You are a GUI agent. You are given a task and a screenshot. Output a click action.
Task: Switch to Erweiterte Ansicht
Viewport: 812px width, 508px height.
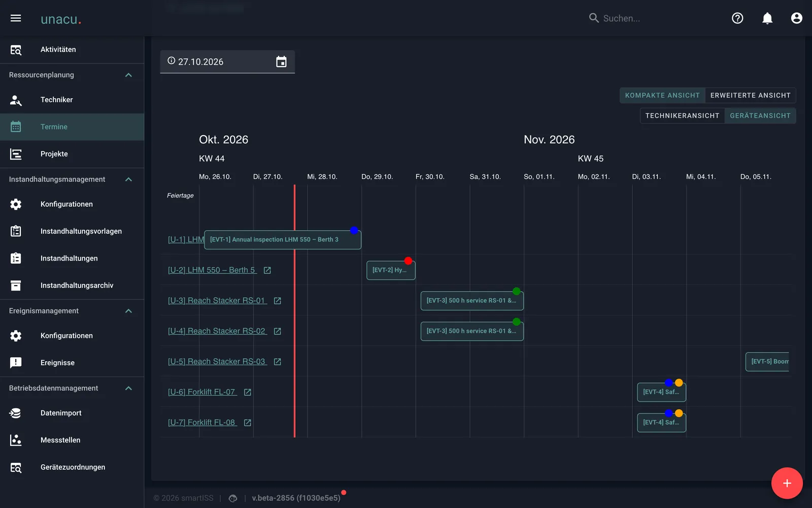[750, 96]
